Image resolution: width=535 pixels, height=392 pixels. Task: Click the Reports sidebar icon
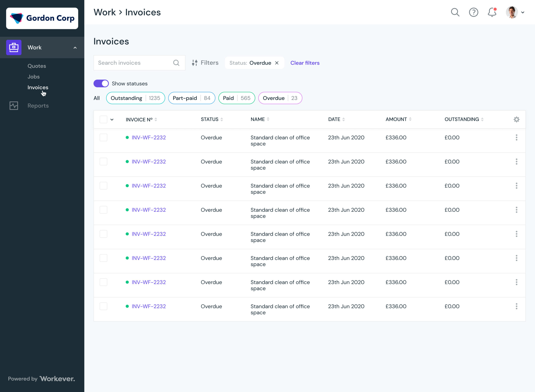14,105
